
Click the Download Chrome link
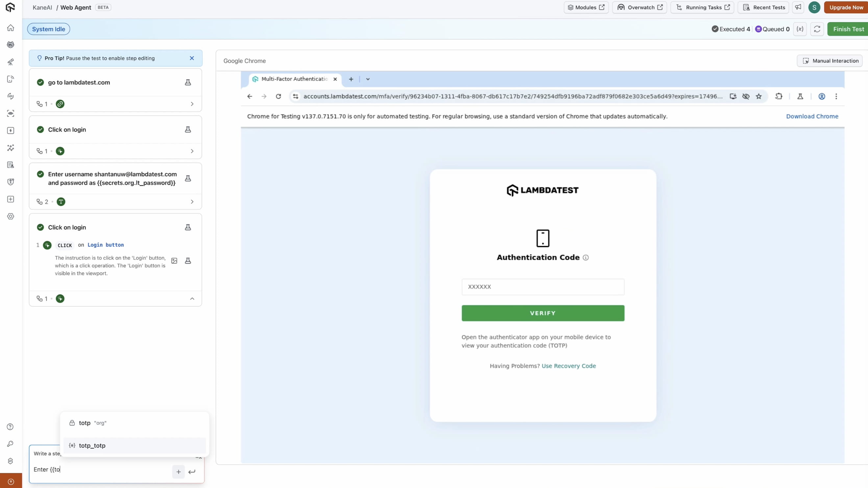[x=812, y=116]
